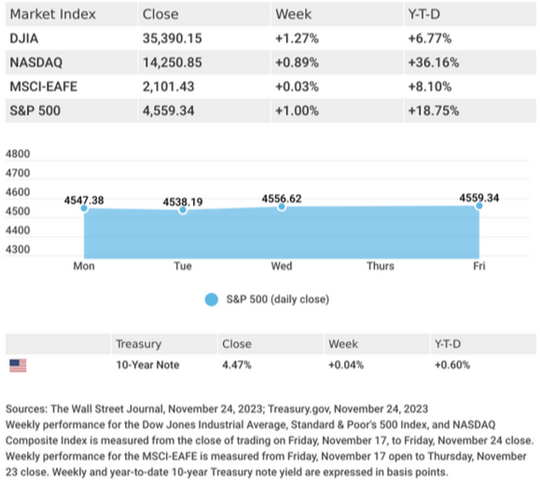This screenshot has height=487, width=540.
Task: Click the US flag icon
Action: pos(18,365)
